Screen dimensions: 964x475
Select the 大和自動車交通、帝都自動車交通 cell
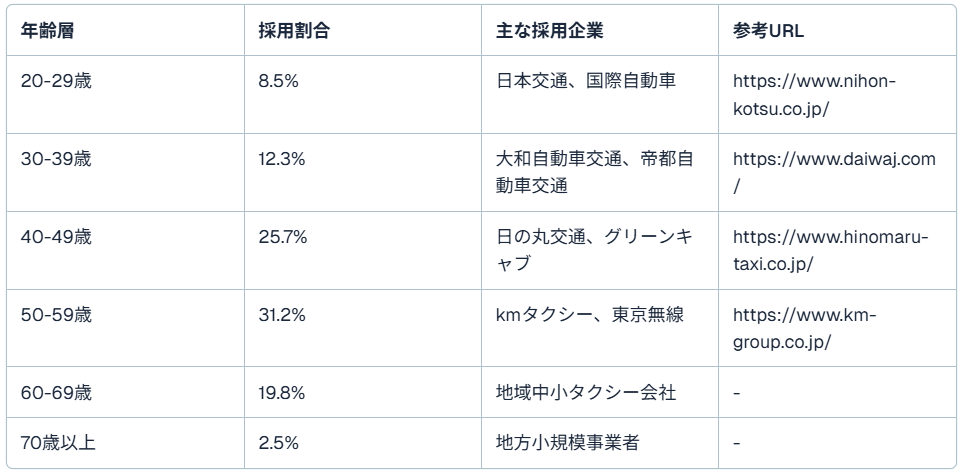pos(594,172)
